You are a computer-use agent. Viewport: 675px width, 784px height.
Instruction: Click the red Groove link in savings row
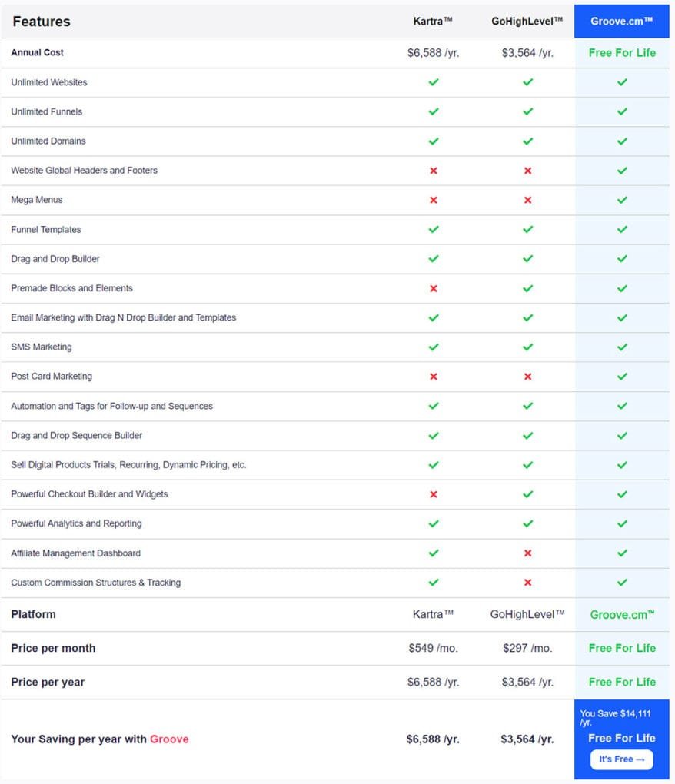pyautogui.click(x=169, y=739)
